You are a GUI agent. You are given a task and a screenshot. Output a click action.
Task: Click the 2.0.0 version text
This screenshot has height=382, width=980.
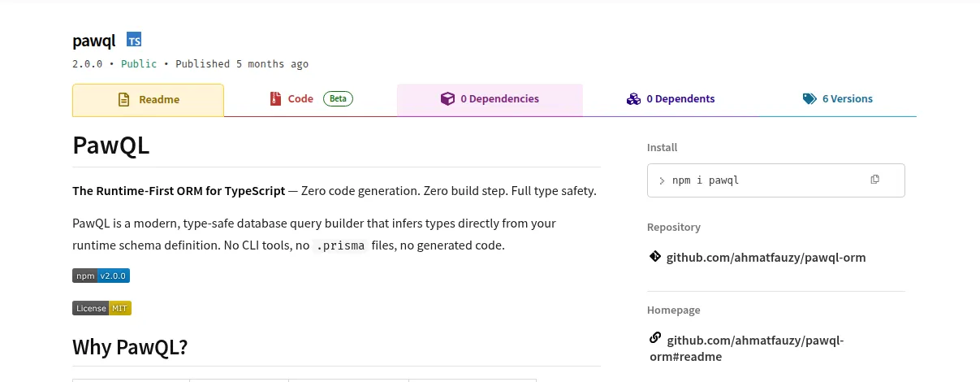(x=87, y=63)
